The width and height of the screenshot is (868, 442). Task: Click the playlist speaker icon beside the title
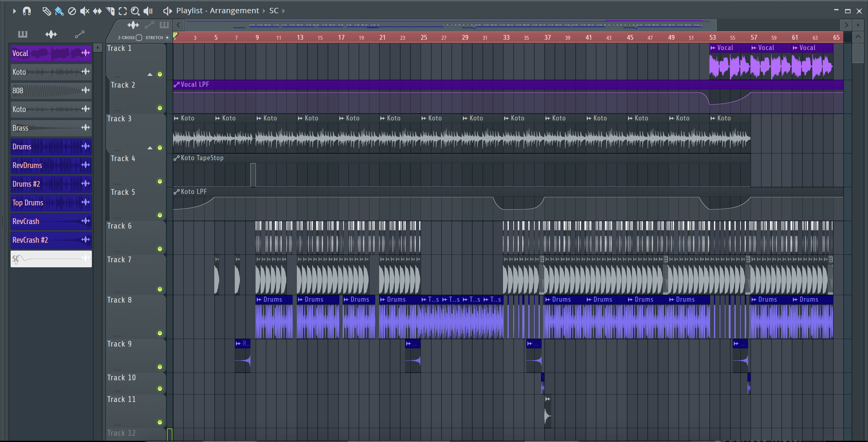tap(167, 11)
